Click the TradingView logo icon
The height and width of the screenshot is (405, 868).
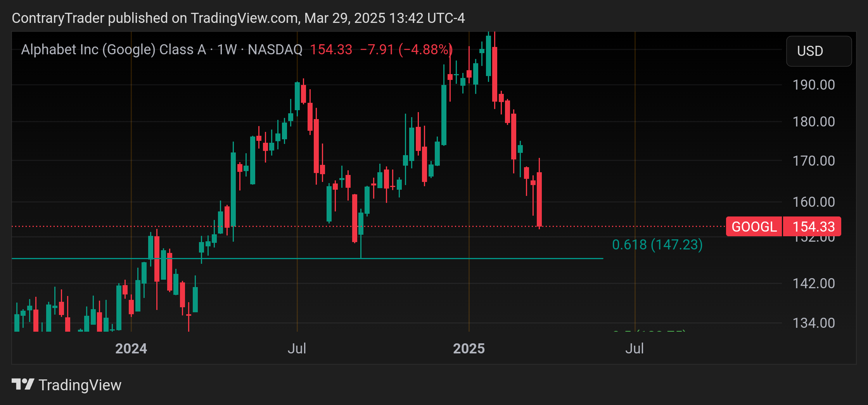tap(23, 384)
